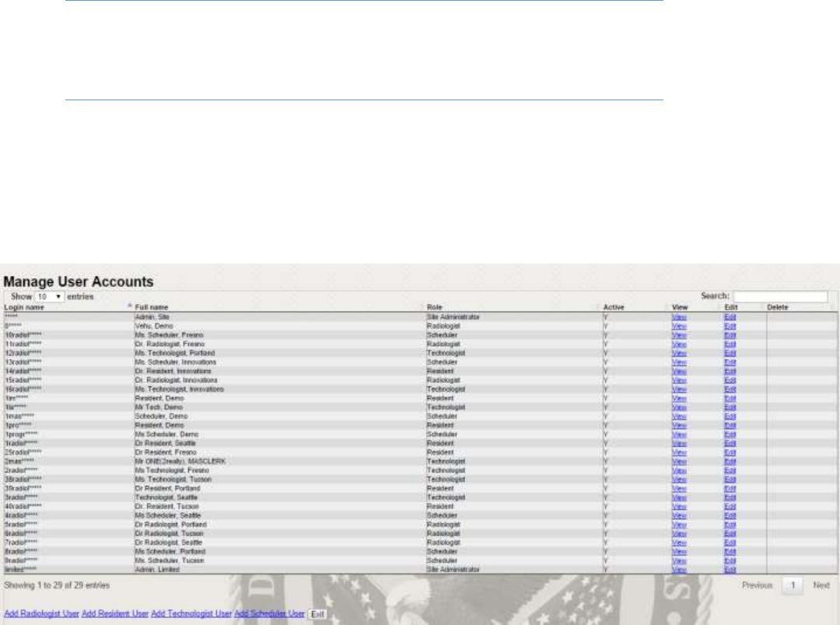The image size is (840, 625).
Task: Edit Ms. Scheduler, Fresno account
Action: (730, 335)
